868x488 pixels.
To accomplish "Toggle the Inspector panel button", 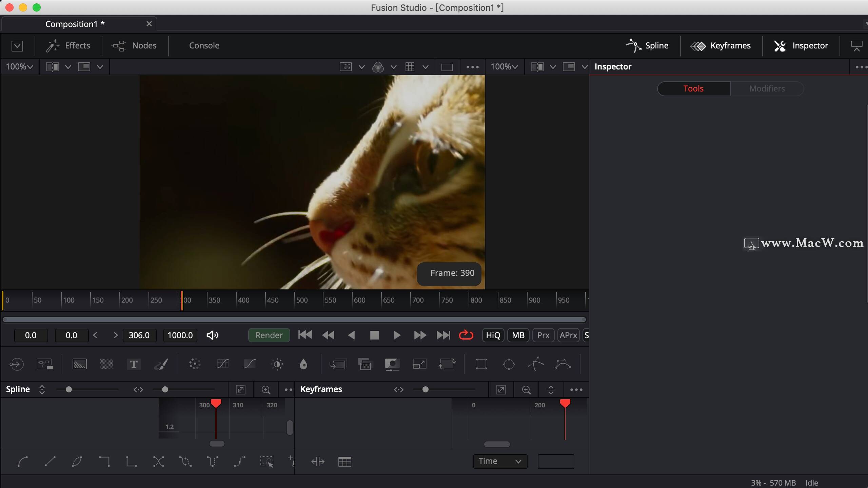I will (801, 46).
